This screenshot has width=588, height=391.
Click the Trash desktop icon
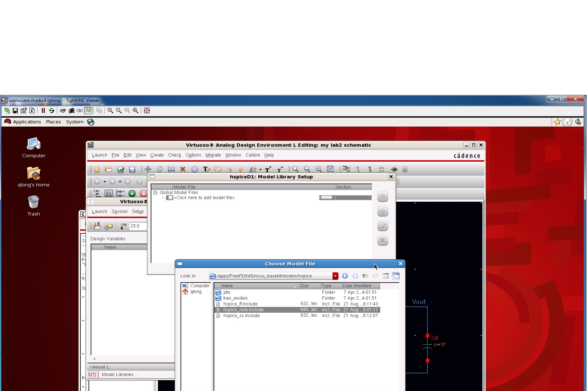click(x=33, y=206)
